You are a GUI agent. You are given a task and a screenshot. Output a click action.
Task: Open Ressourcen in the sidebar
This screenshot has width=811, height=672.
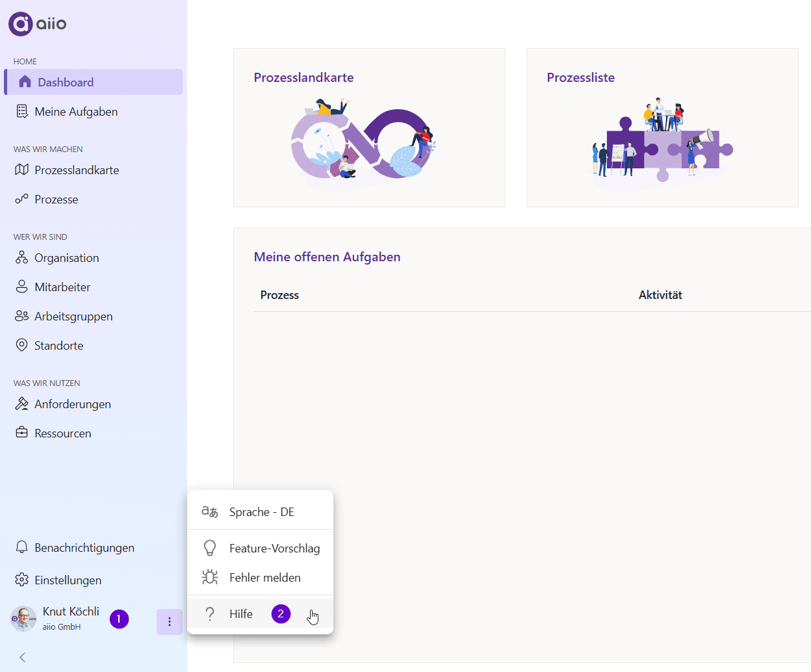tap(94, 433)
